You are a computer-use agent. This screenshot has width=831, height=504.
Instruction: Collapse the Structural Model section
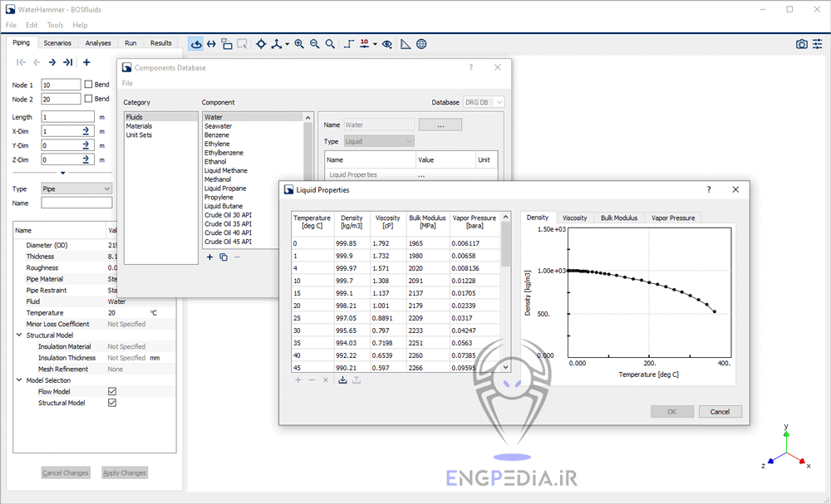[x=19, y=335]
